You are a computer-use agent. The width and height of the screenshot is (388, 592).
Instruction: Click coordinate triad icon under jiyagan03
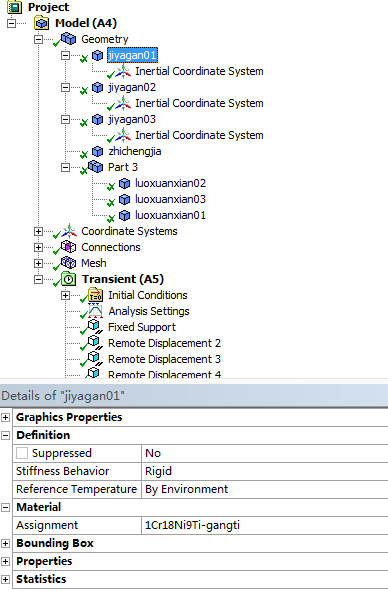tap(123, 135)
